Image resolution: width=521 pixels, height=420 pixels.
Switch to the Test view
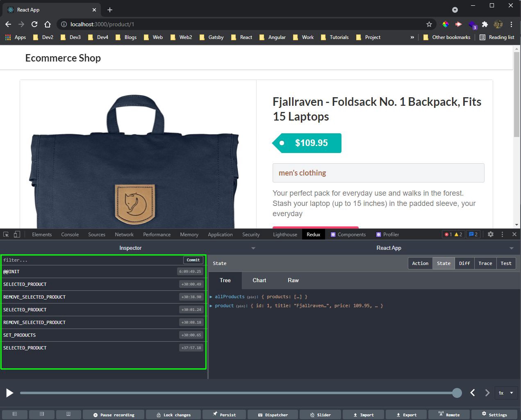point(506,263)
